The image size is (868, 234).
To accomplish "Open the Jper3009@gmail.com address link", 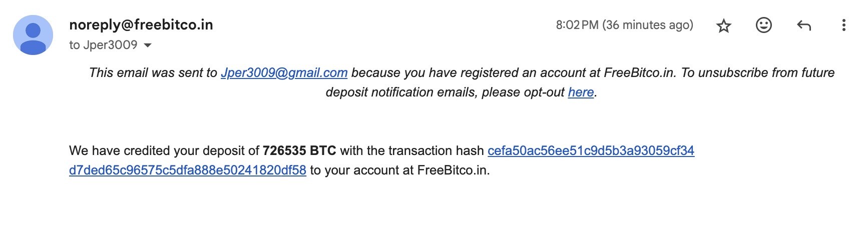I will [x=284, y=73].
